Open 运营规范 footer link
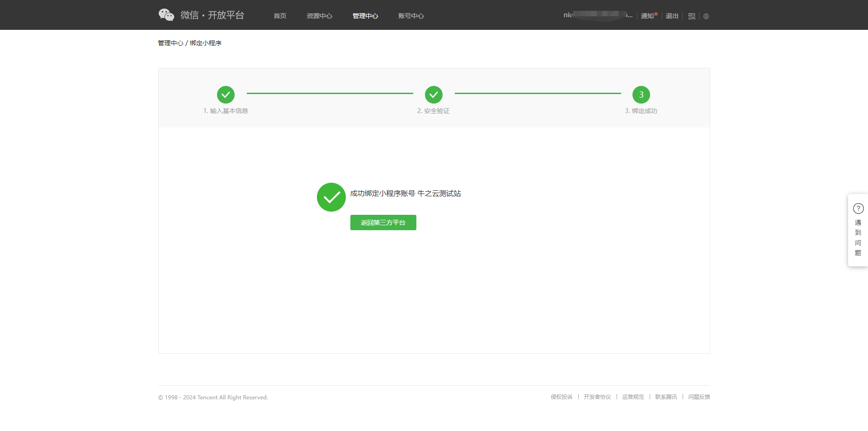Screen dimensions: 868x431 633,397
